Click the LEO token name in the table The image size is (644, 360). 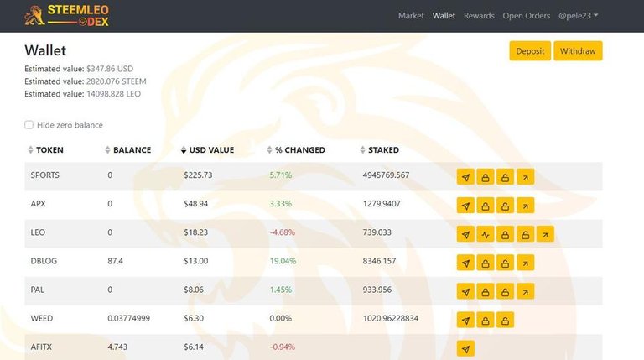tap(38, 232)
